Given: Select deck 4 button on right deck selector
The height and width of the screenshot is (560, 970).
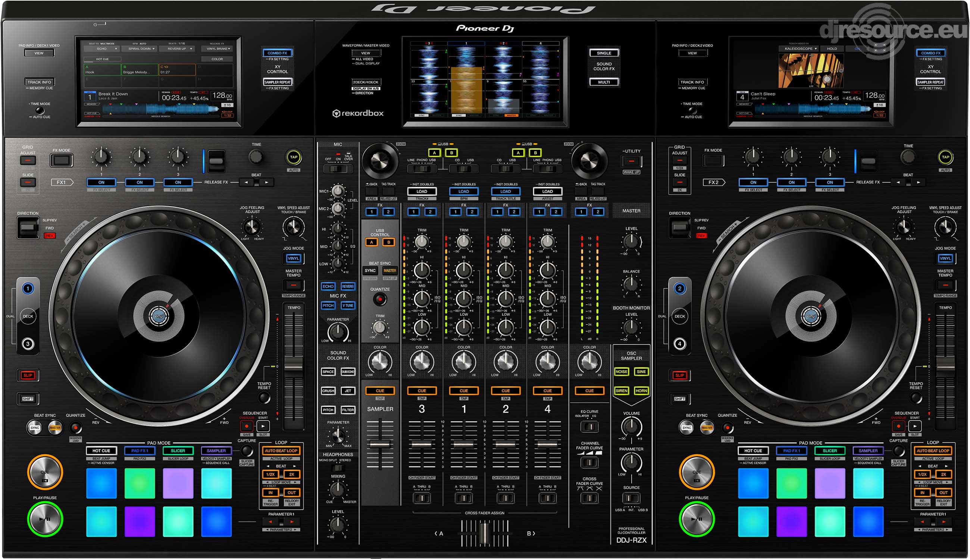Looking at the screenshot, I should [x=679, y=344].
